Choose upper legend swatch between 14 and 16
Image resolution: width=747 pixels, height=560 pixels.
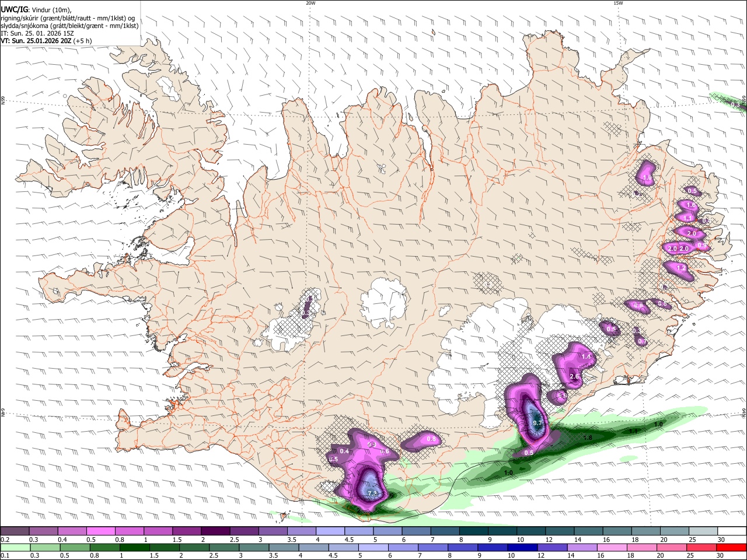588,531
